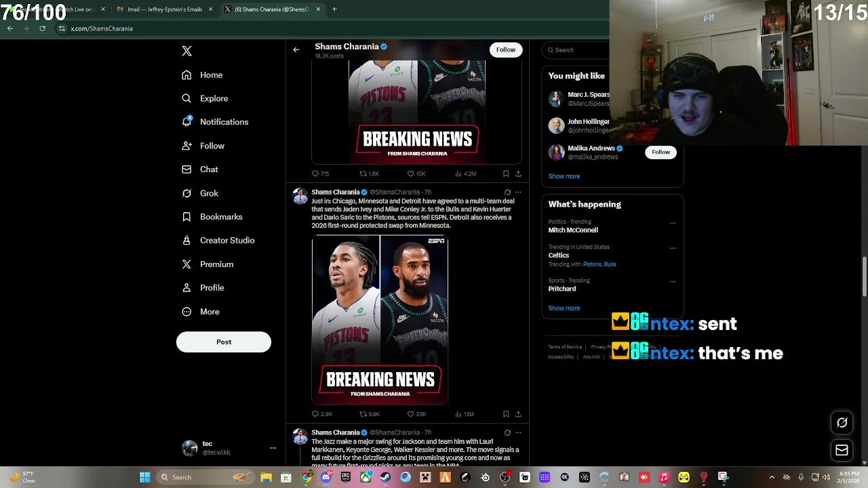Image resolution: width=868 pixels, height=488 pixels.
Task: Show more under You might like
Action: tap(564, 176)
